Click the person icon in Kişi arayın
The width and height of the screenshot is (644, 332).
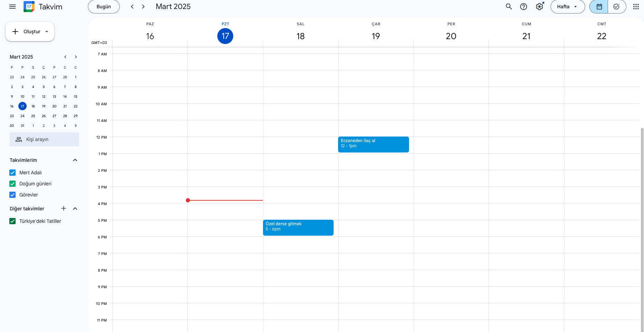[x=18, y=139]
